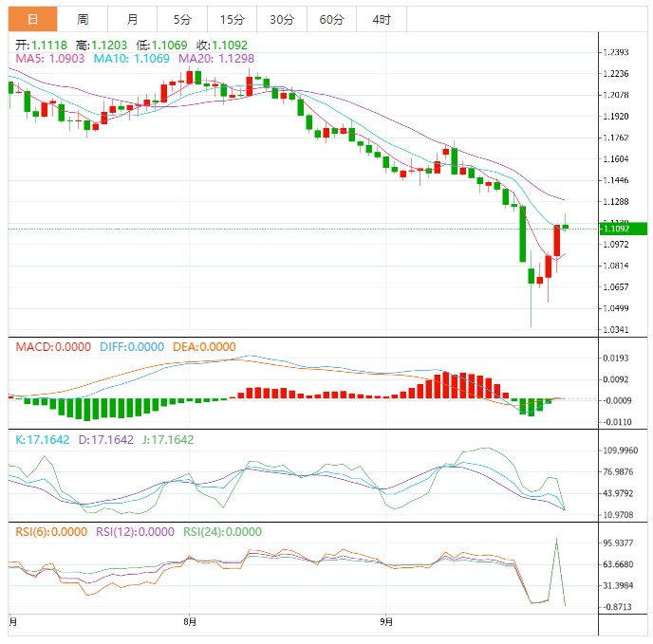Switch to the weekly 周 tab
Screen dimensions: 653x644
(83, 19)
